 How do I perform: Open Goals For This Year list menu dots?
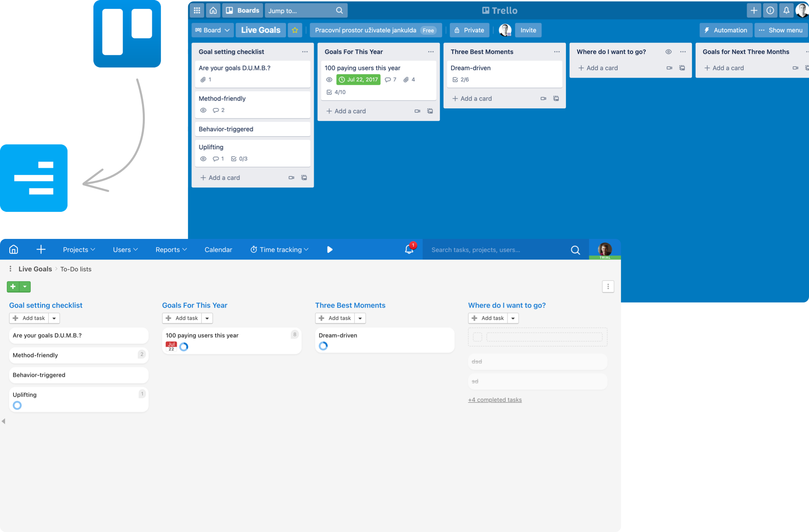tap(431, 52)
